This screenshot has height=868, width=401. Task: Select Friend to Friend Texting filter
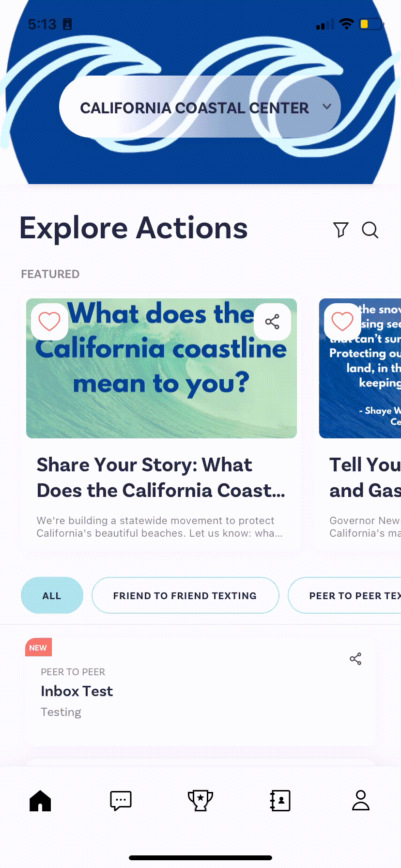click(x=185, y=595)
